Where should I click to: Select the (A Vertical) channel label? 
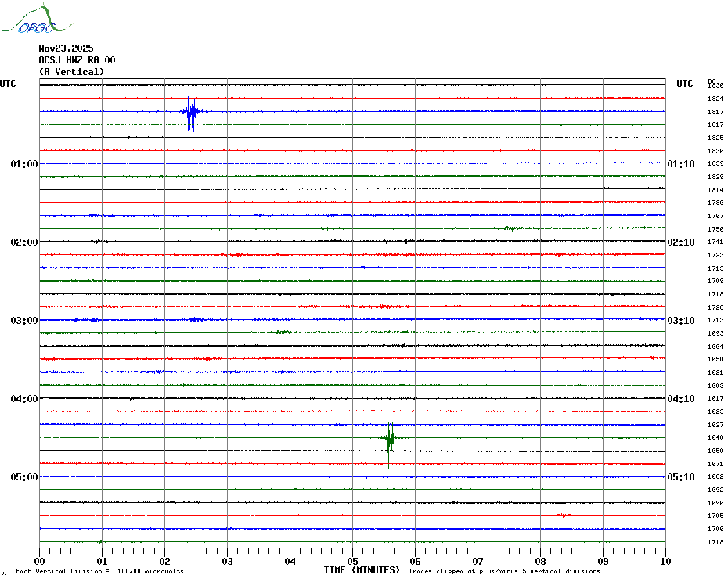point(71,72)
